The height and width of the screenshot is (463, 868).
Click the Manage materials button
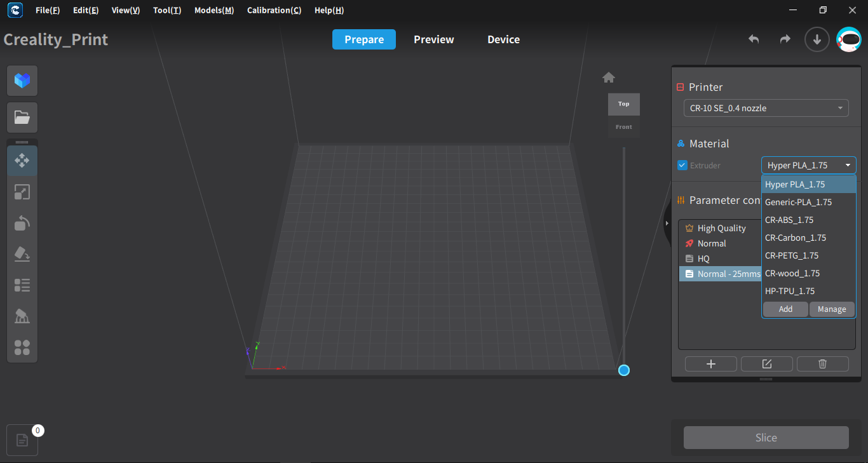[832, 309]
